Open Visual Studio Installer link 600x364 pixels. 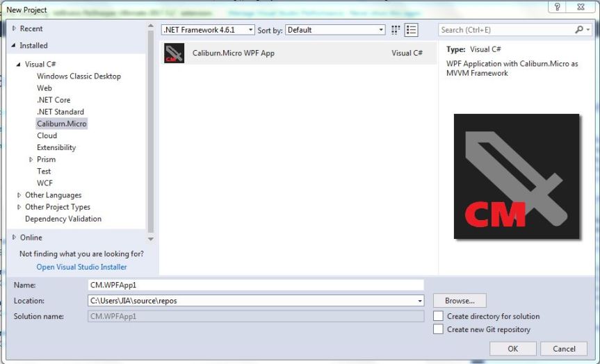pyautogui.click(x=81, y=267)
